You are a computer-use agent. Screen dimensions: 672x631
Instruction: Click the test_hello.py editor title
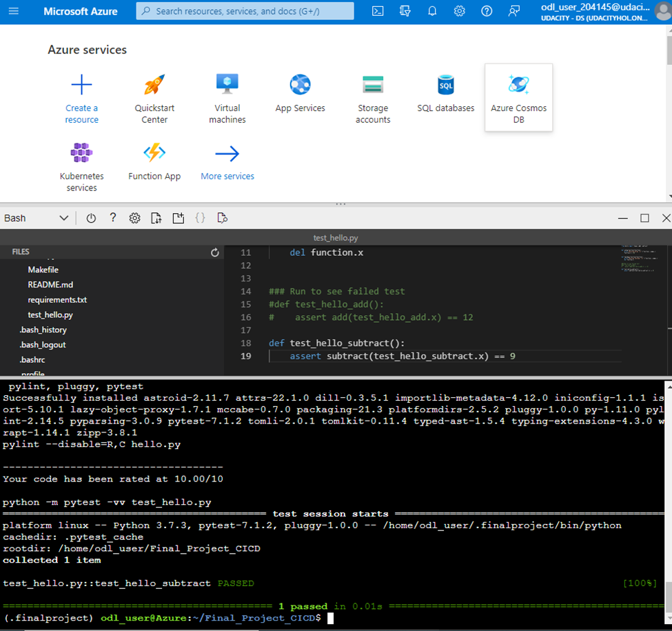tap(336, 238)
